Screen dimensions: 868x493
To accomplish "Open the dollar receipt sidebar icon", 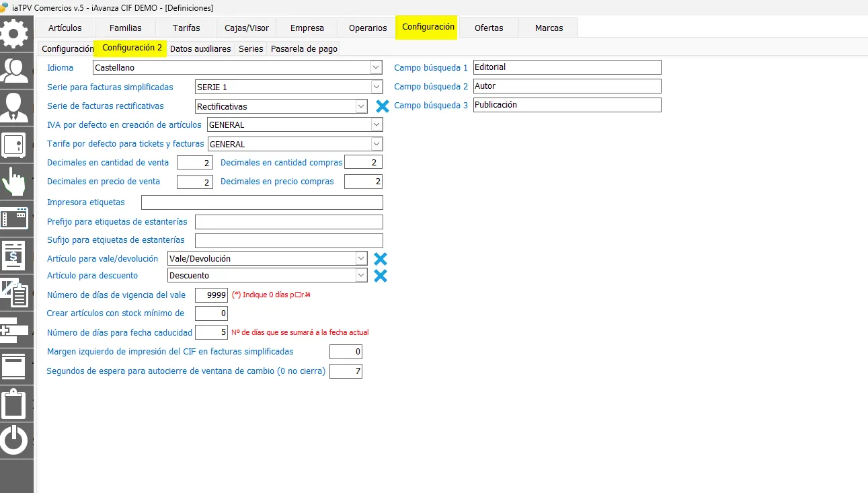I will (x=15, y=256).
